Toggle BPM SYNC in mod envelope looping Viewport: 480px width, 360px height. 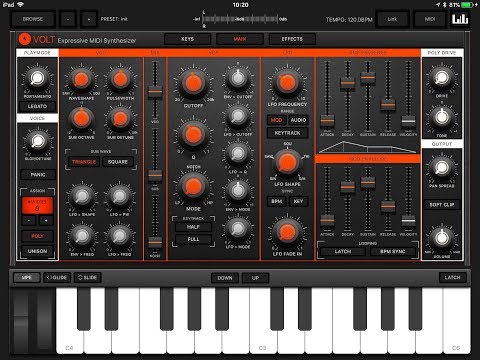click(393, 252)
